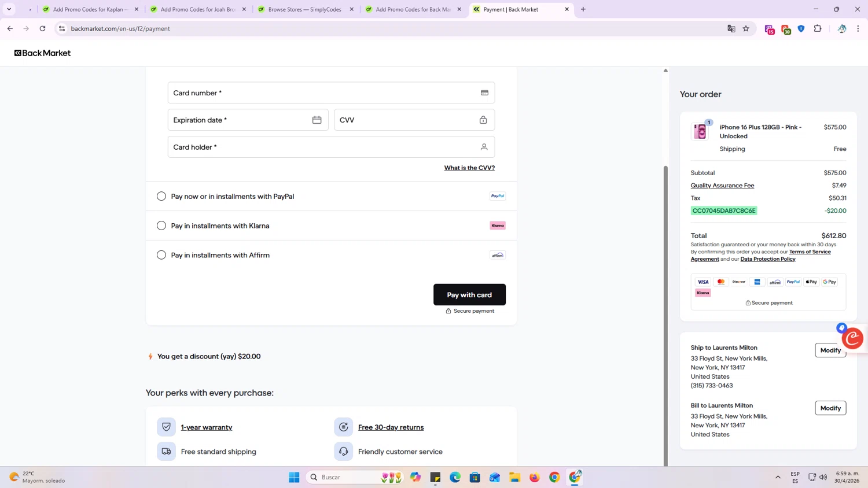868x488 pixels.
Task: Click the CVV input field
Action: pos(414,120)
